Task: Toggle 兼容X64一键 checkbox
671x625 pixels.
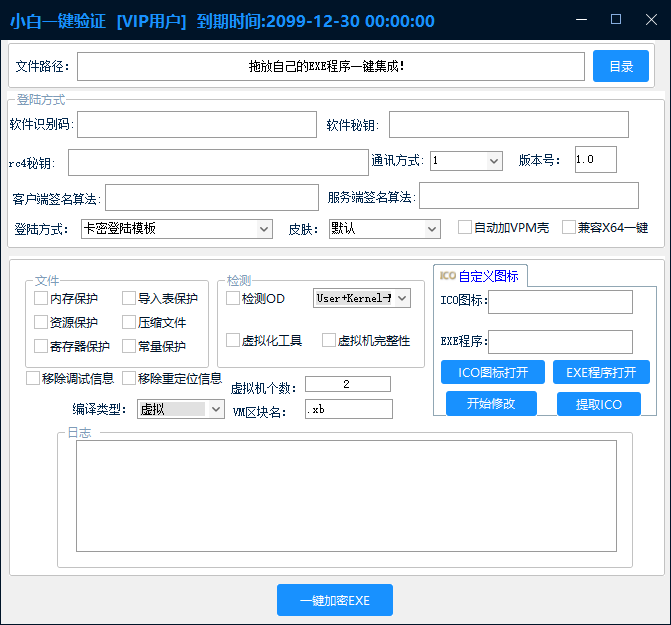Action: coord(569,228)
